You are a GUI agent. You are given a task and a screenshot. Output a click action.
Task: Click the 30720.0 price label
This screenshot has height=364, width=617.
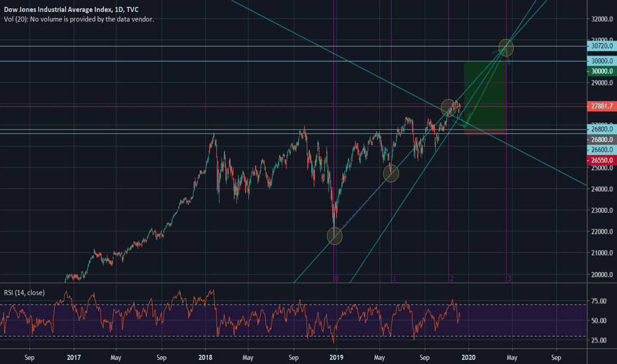pos(602,46)
